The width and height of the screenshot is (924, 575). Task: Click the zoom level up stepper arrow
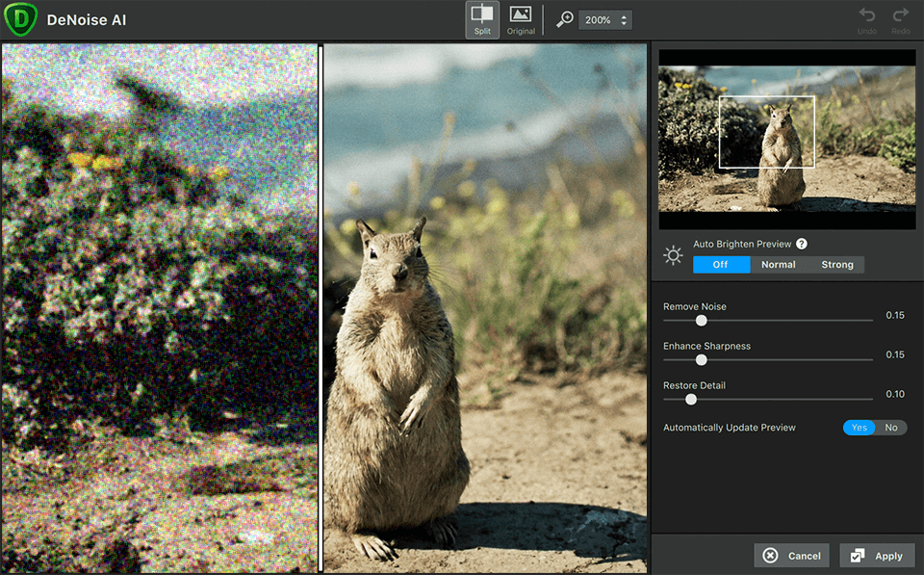coord(626,14)
